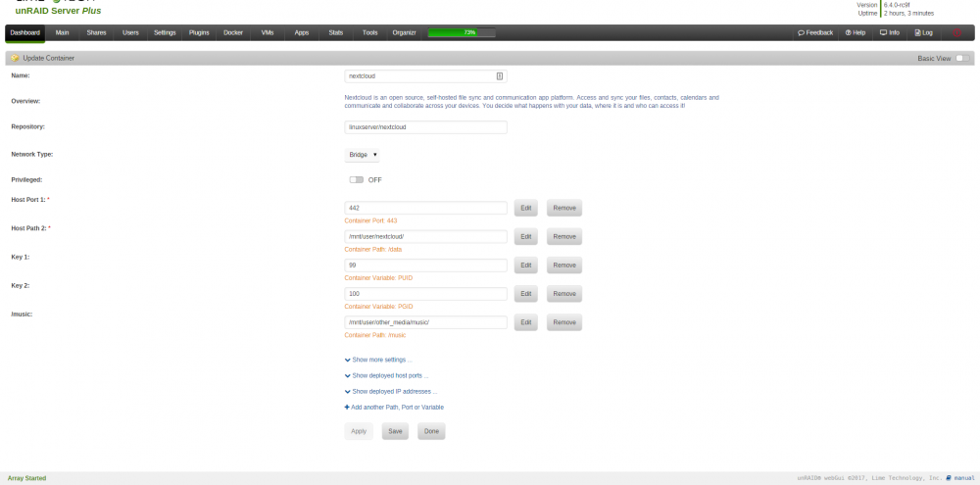The width and height of the screenshot is (980, 485).
Task: Click the Key 1 field with 99
Action: 425,265
